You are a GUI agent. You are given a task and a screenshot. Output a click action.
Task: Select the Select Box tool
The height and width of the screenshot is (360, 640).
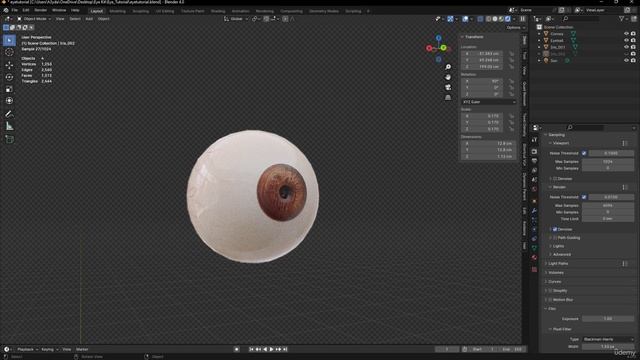click(9, 40)
